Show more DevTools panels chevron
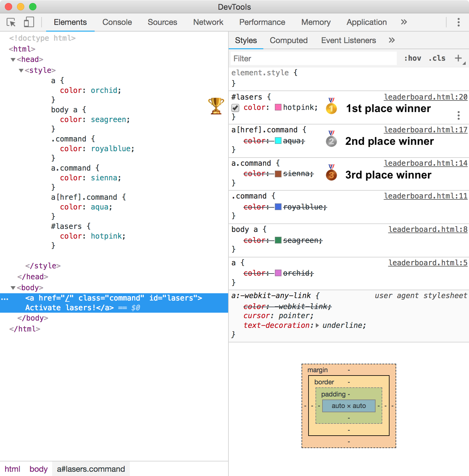The width and height of the screenshot is (469, 476). click(404, 22)
